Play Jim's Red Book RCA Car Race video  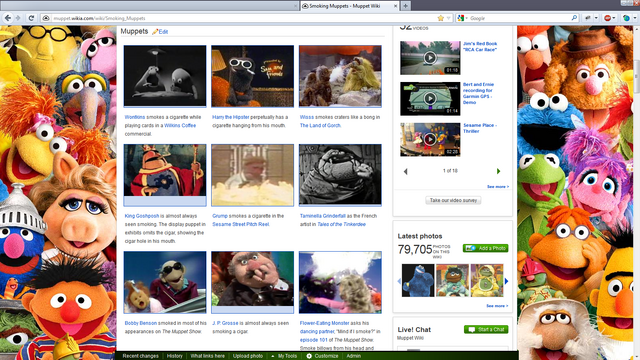coord(429,58)
